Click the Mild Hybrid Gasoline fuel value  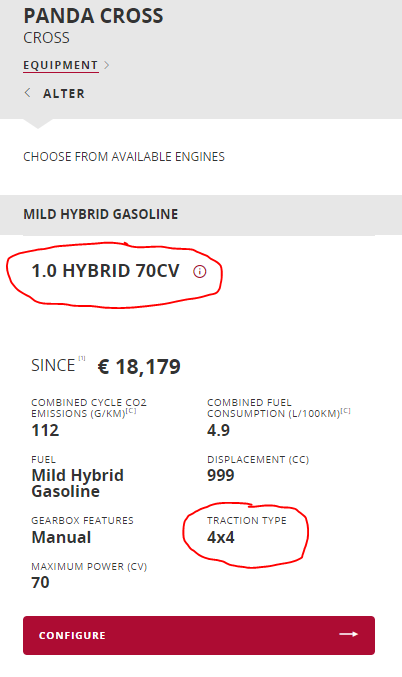pyautogui.click(x=78, y=483)
